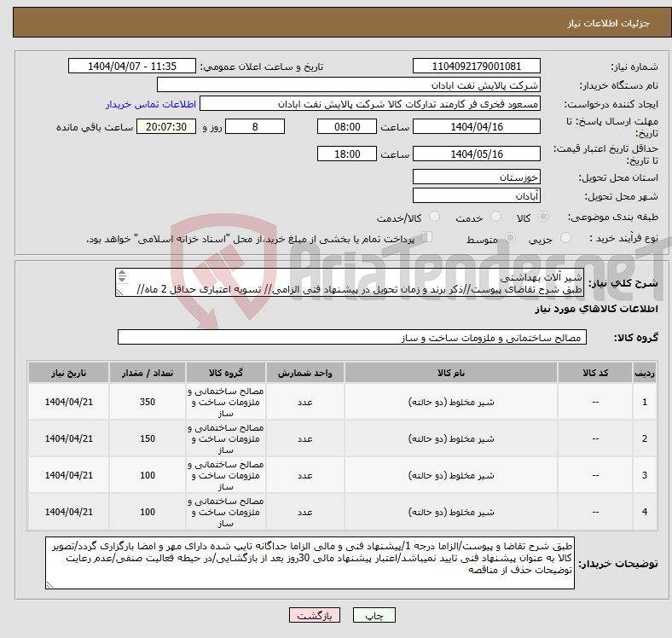Screen dimensions: 672x638
Task: Click the گروه کالا column header
Action: pos(226,373)
